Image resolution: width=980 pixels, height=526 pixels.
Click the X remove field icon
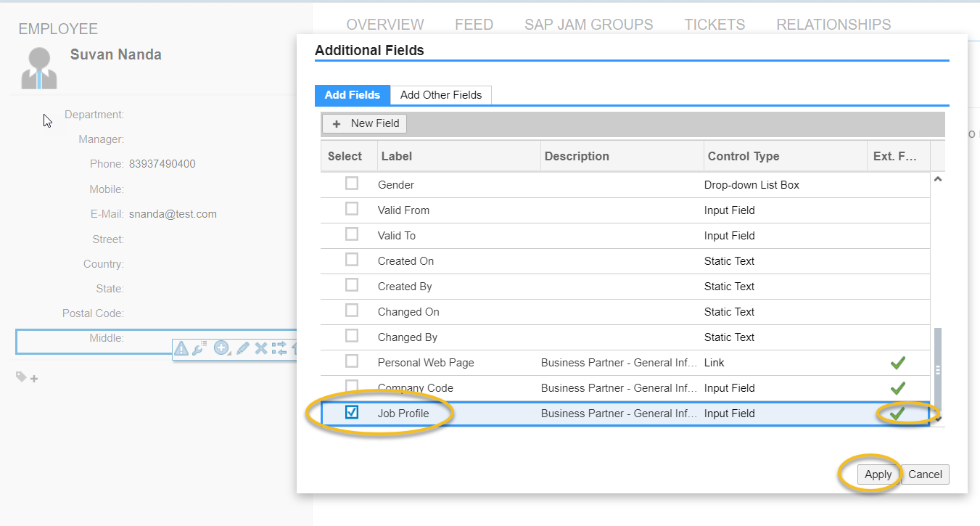(260, 348)
